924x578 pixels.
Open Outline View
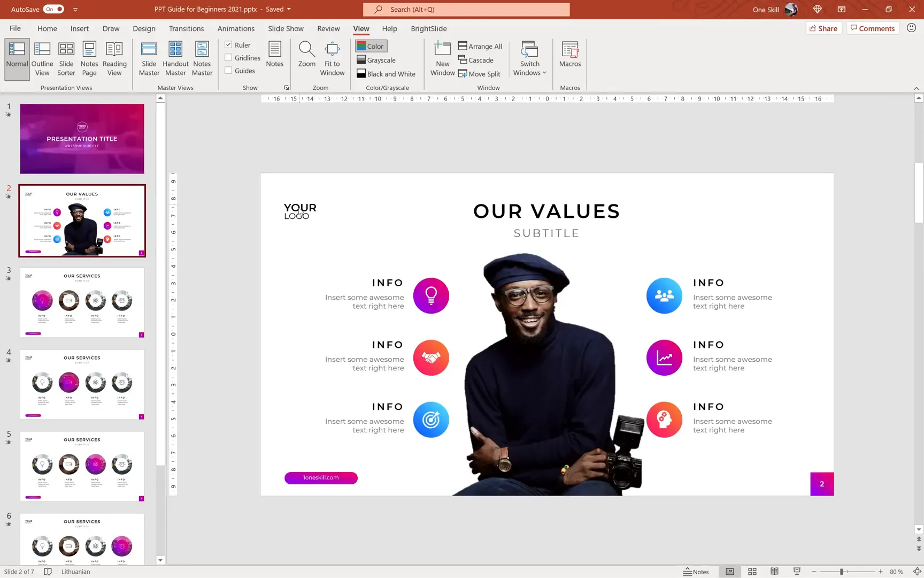(x=42, y=59)
